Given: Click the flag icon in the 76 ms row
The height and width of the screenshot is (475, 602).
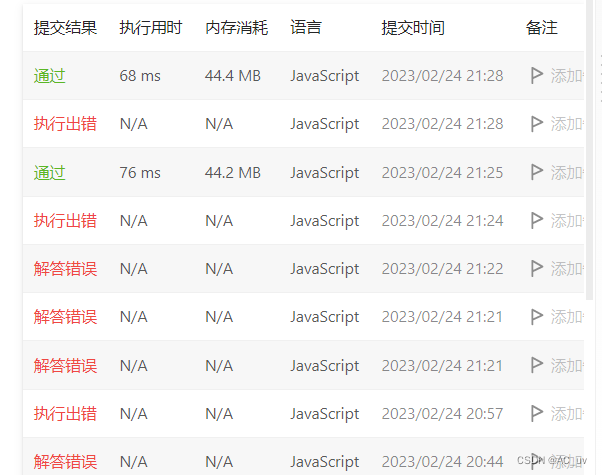Looking at the screenshot, I should (536, 172).
